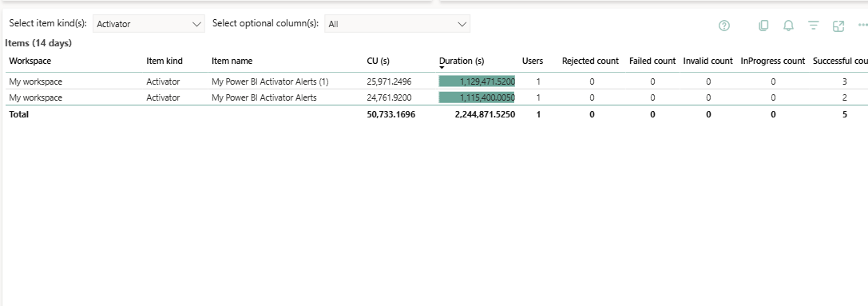Open more options ellipsis menu
This screenshot has width=868, height=306.
862,25
